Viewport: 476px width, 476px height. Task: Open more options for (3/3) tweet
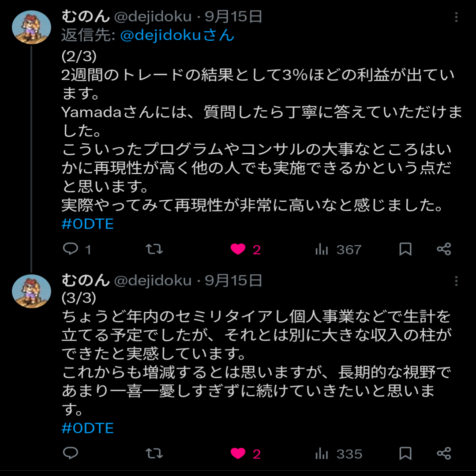pos(456,281)
